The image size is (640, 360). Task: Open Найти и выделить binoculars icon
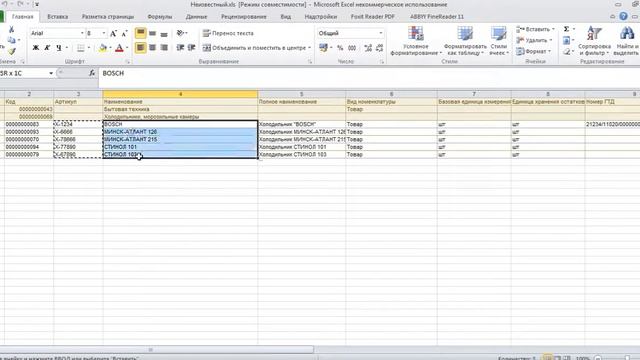[627, 41]
